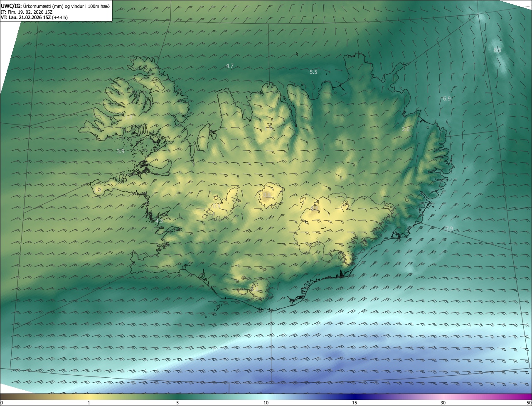This screenshot has width=532, height=406.
Task: Click the 15 tick on the color scale
Action: pyautogui.click(x=355, y=403)
